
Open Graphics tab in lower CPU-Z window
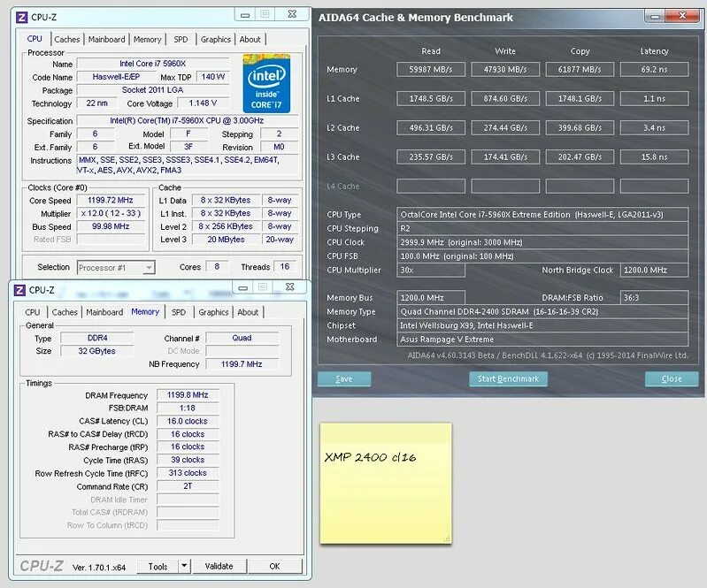pyautogui.click(x=213, y=312)
